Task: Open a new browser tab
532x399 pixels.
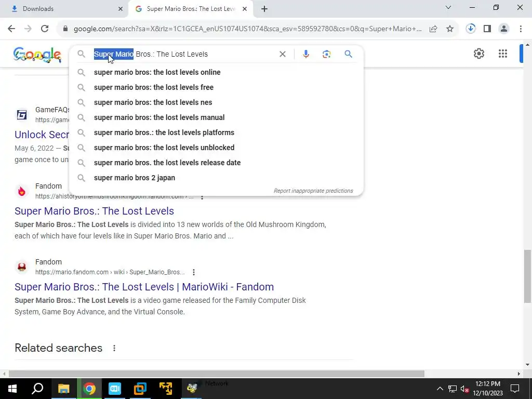Action: pos(264,9)
